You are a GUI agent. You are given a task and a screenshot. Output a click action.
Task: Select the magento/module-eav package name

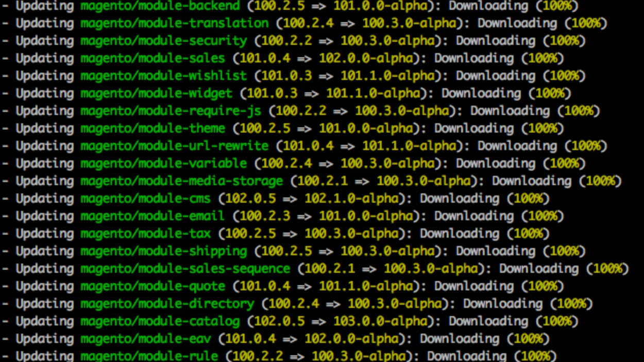pos(146,339)
